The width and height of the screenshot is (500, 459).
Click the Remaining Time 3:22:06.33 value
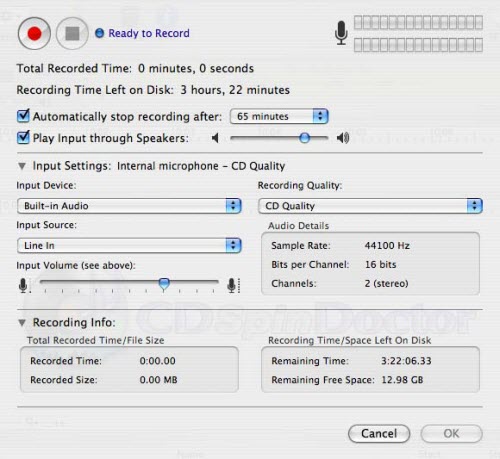[x=406, y=361]
